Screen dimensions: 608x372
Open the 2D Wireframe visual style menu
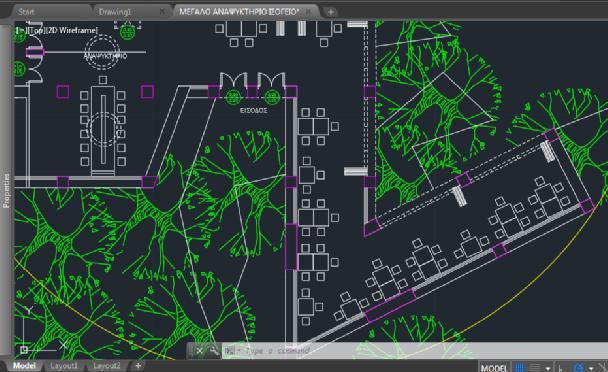pos(72,30)
